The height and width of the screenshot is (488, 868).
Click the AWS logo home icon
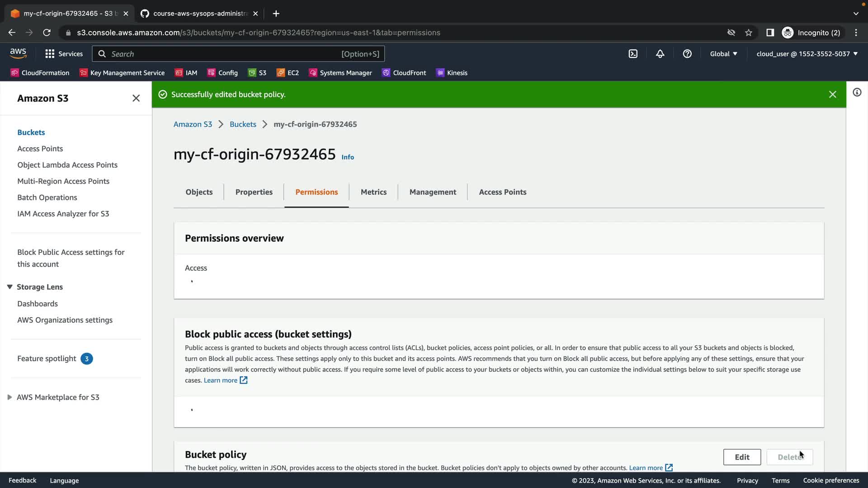click(18, 53)
